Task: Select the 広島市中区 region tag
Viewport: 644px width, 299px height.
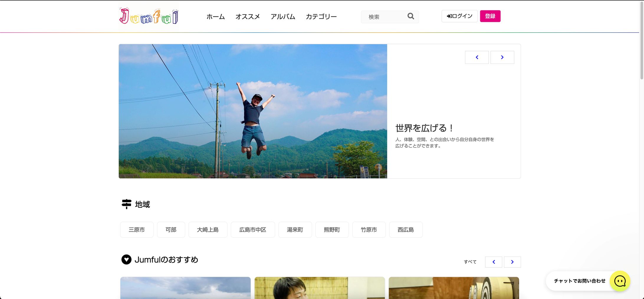Action: 253,230
